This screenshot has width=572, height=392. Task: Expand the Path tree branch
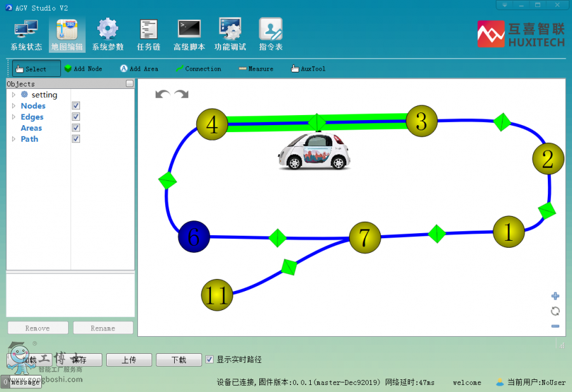14,139
